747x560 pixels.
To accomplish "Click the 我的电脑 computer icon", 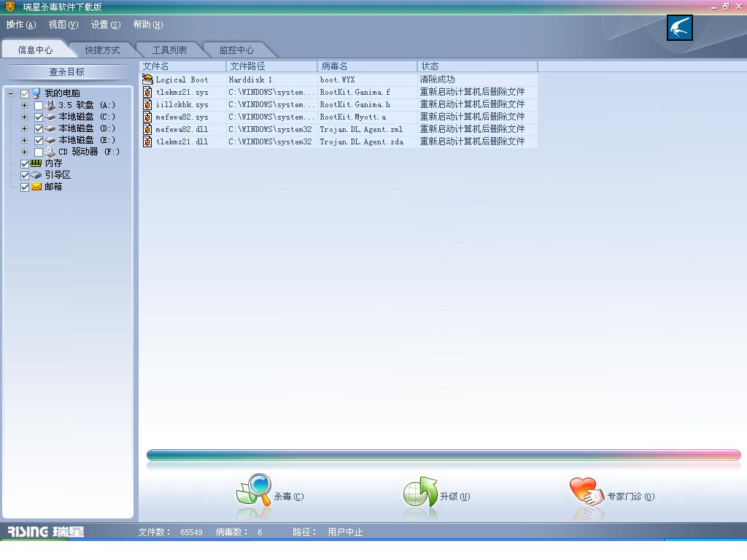I will [x=36, y=93].
